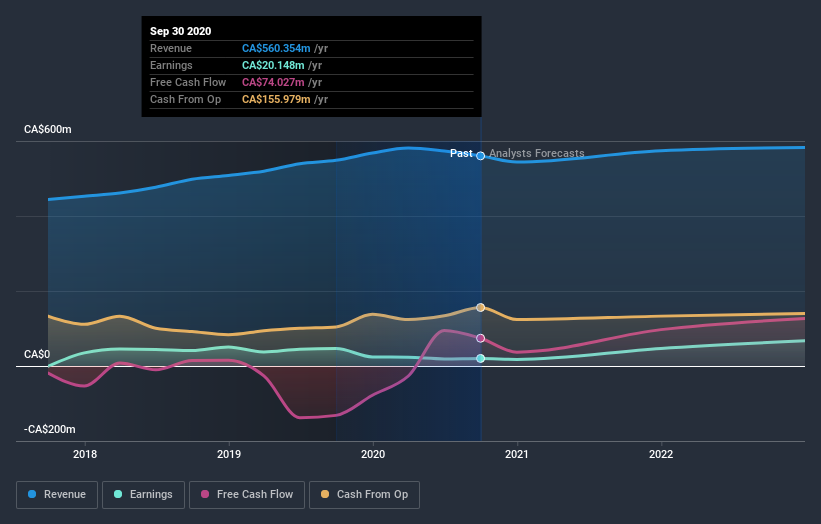Click the 2022 x-axis label
821x524 pixels.
pos(661,454)
